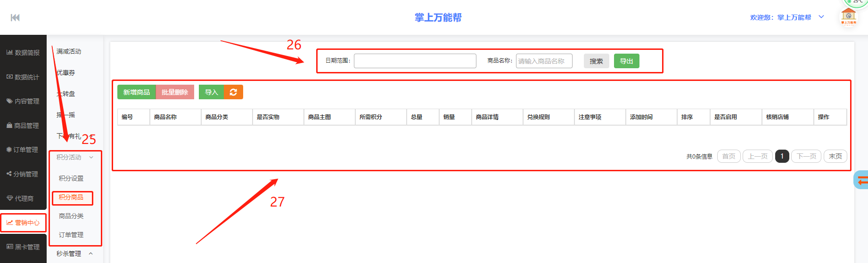Screen dimensions: 868x263
Task: Click the collapse sidebar icon at top left
Action: tap(15, 17)
